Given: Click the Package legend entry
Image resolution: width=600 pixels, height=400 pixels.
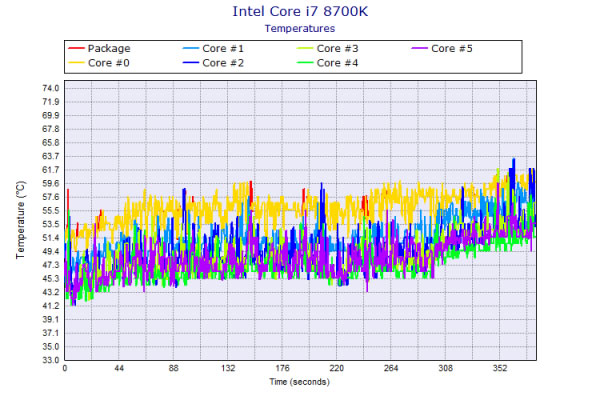Looking at the screenshot, I should coord(99,49).
